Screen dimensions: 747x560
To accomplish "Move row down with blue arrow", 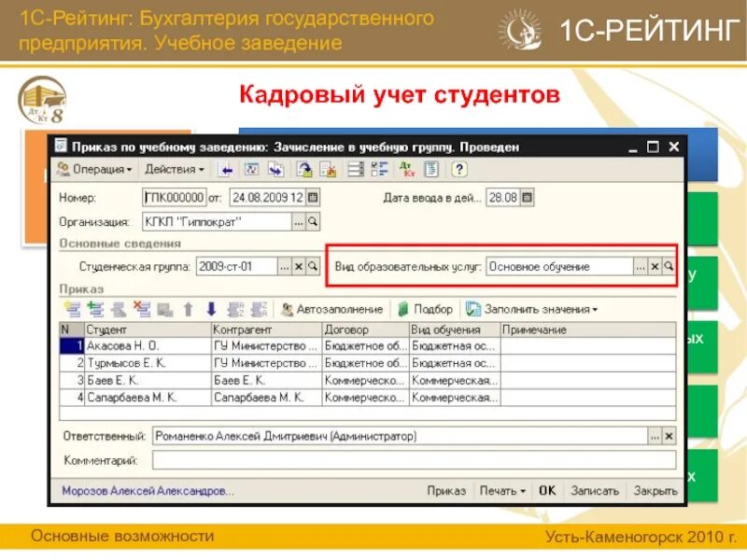I will tap(212, 310).
